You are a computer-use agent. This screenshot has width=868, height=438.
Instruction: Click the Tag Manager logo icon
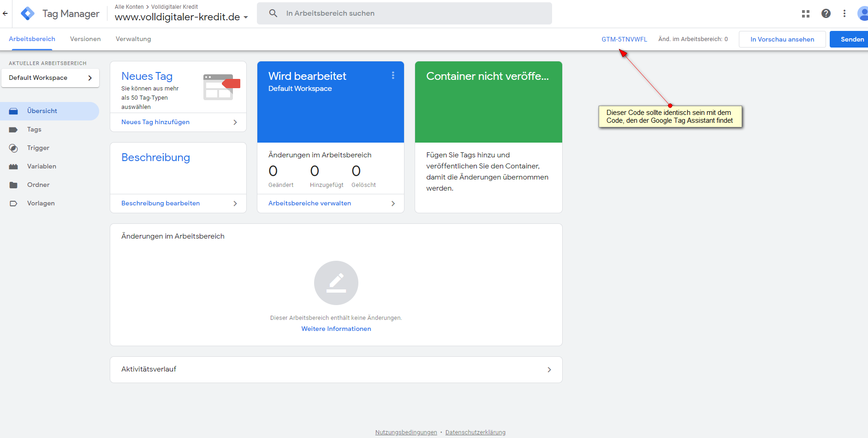point(28,13)
